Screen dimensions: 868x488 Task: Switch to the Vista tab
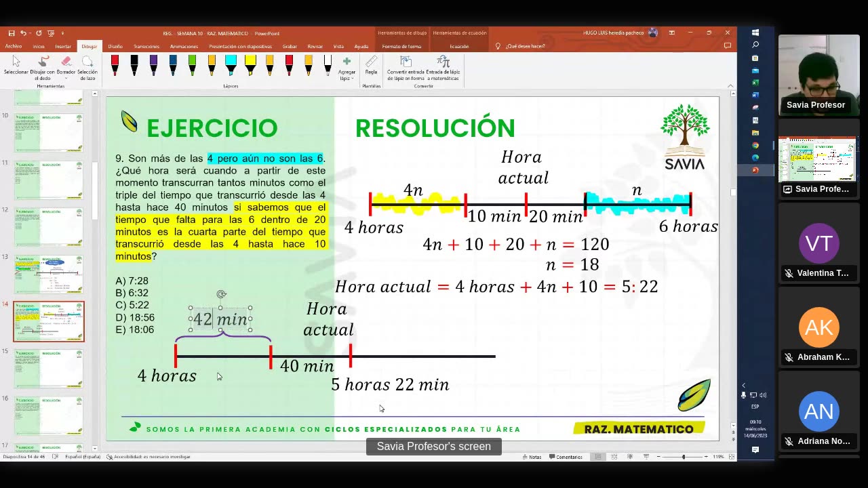pyautogui.click(x=338, y=46)
